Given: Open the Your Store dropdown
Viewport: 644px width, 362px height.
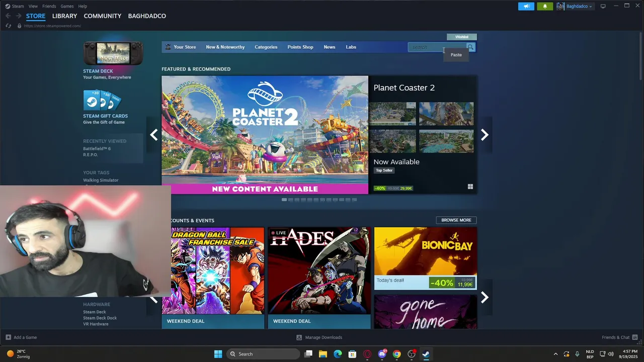Looking at the screenshot, I should click(185, 47).
